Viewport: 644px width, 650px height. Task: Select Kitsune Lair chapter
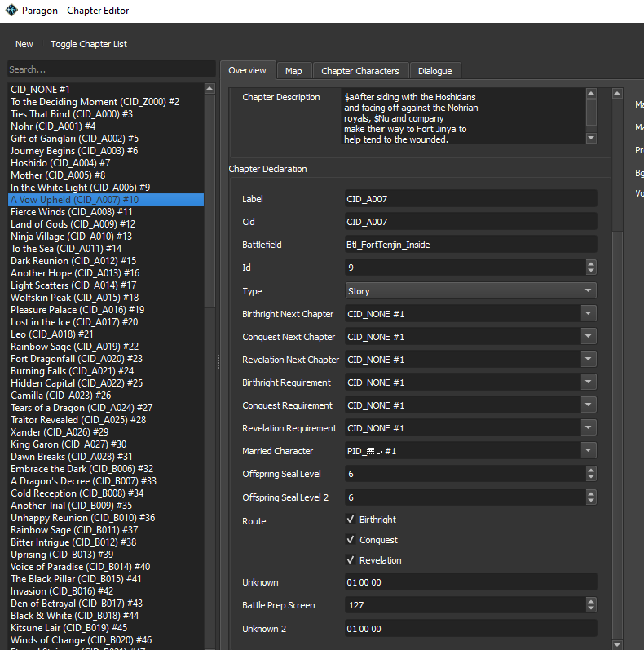(x=106, y=628)
